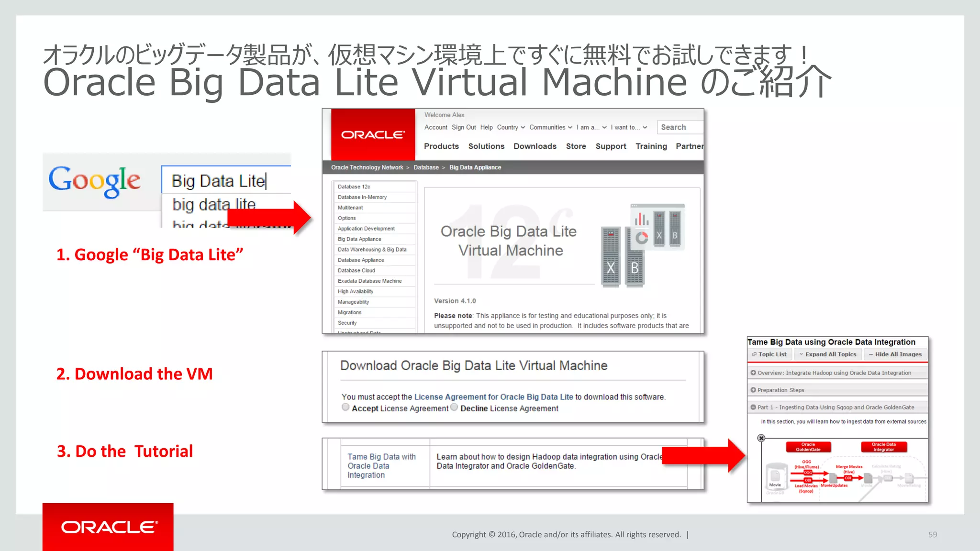This screenshot has width=980, height=551.
Task: Open Database 12c in the sidebar
Action: (x=375, y=187)
